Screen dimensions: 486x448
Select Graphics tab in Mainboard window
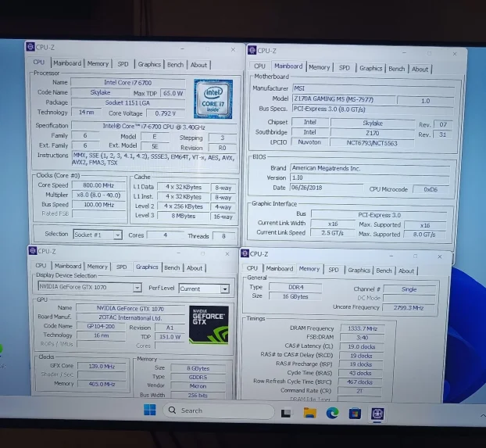point(370,68)
